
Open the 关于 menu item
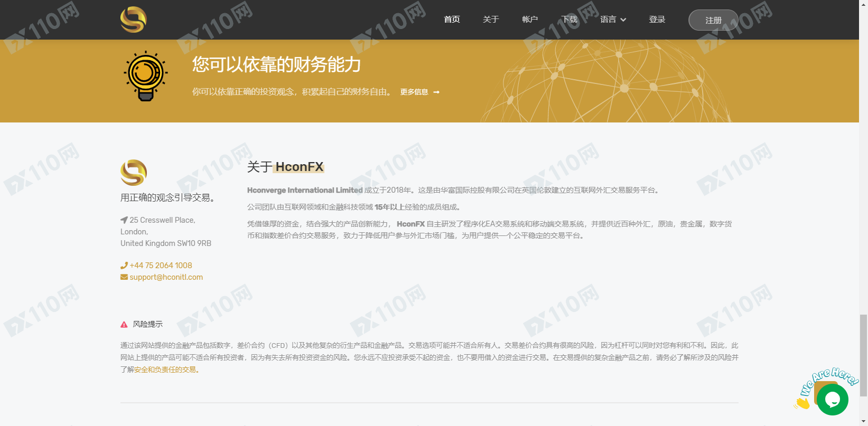pos(491,20)
